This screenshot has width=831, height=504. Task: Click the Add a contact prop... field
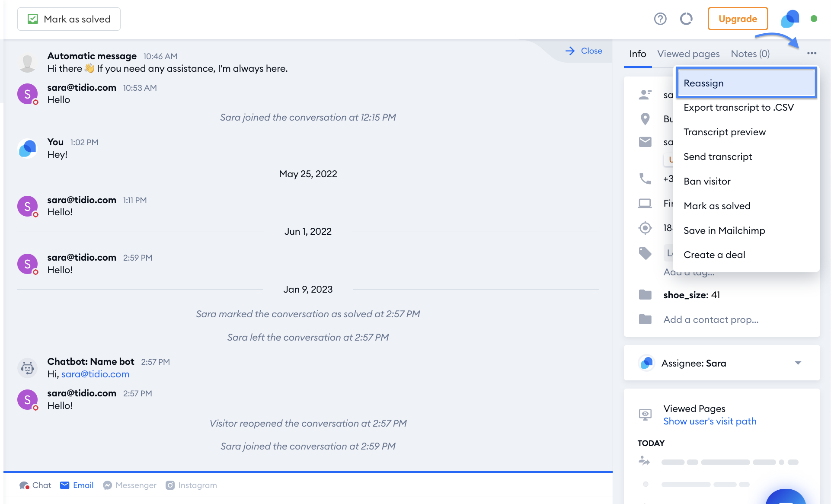[x=711, y=319]
